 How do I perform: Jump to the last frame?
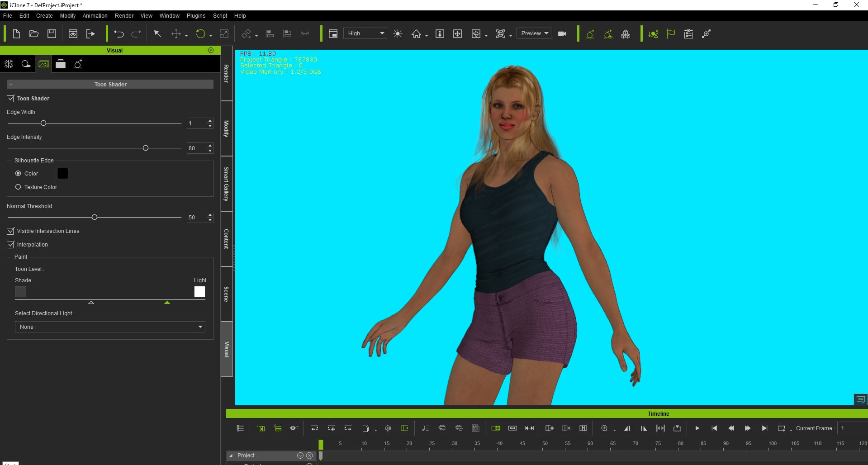coord(764,428)
